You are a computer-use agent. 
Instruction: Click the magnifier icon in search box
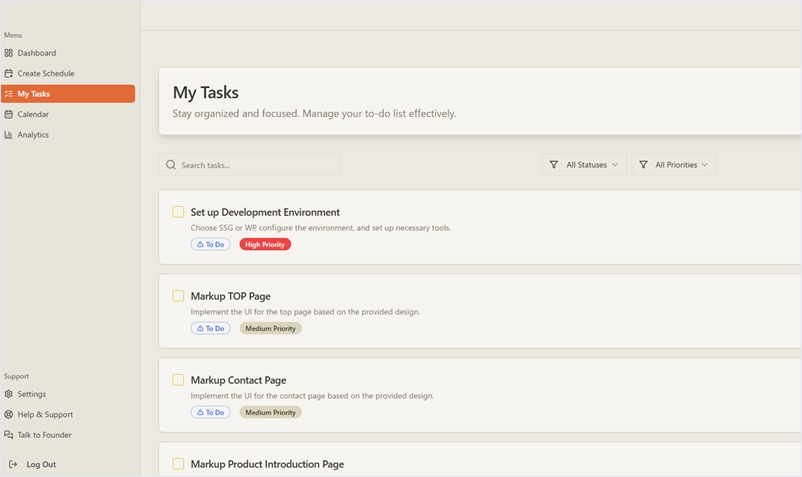[171, 165]
